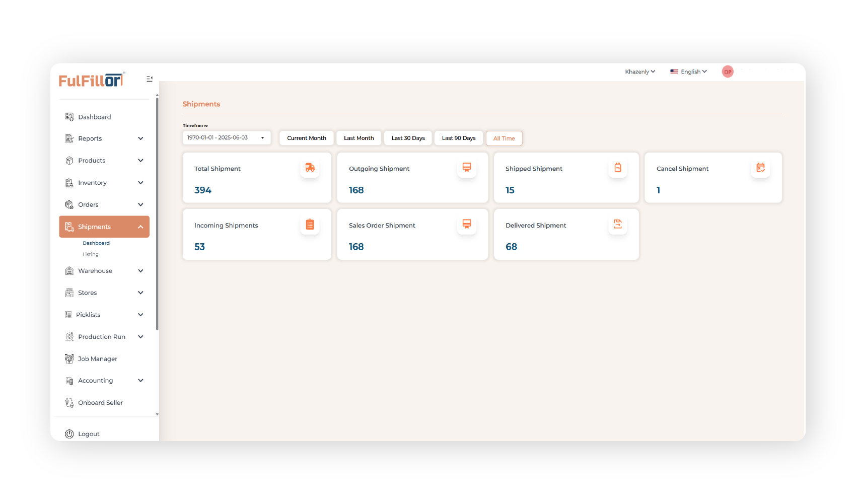856x504 pixels.
Task: Expand the Warehouse menu chevron
Action: [x=140, y=271]
